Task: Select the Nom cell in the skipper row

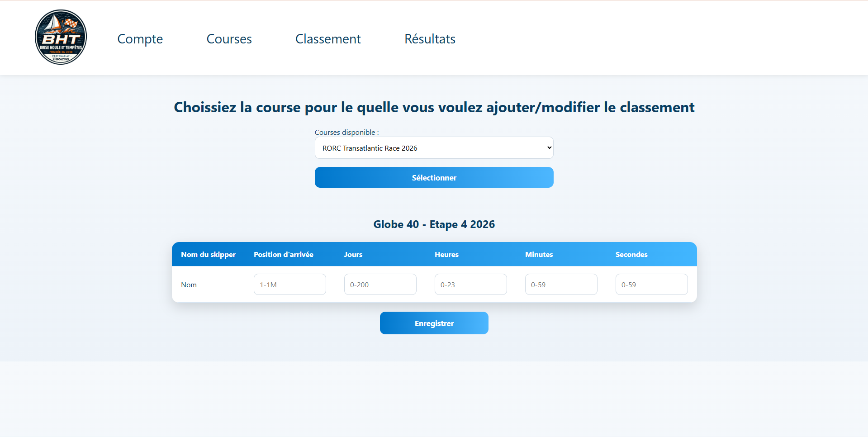Action: [189, 285]
